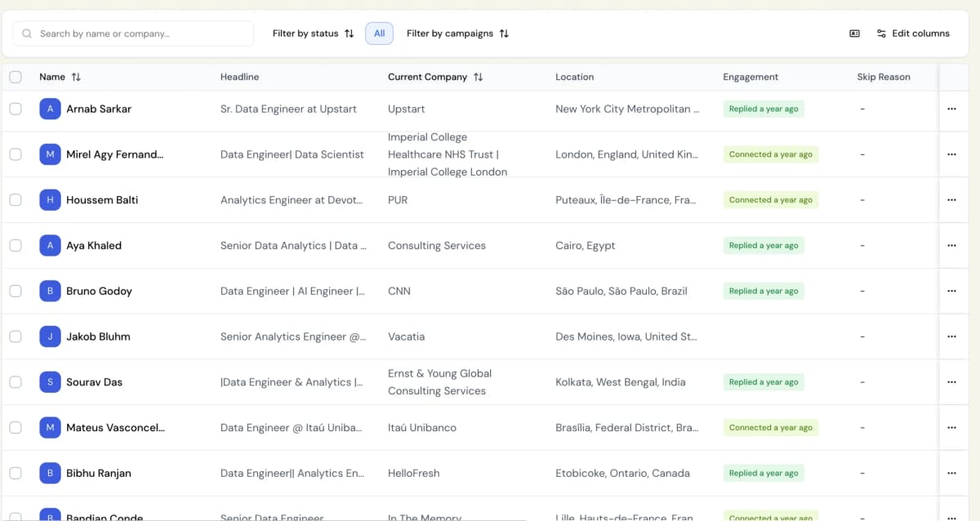Open Jakob Bluhm's name link
This screenshot has height=521, width=980.
tap(98, 336)
